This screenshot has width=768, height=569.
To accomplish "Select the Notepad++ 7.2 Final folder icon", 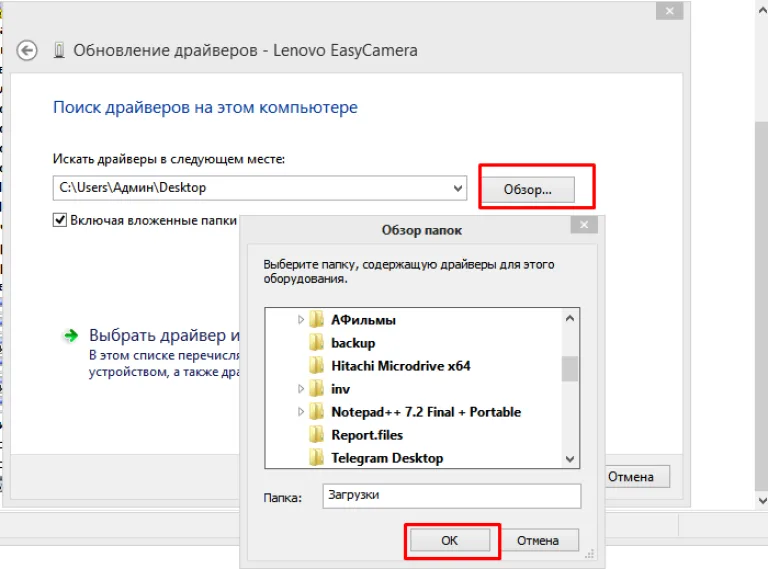I will pos(316,412).
